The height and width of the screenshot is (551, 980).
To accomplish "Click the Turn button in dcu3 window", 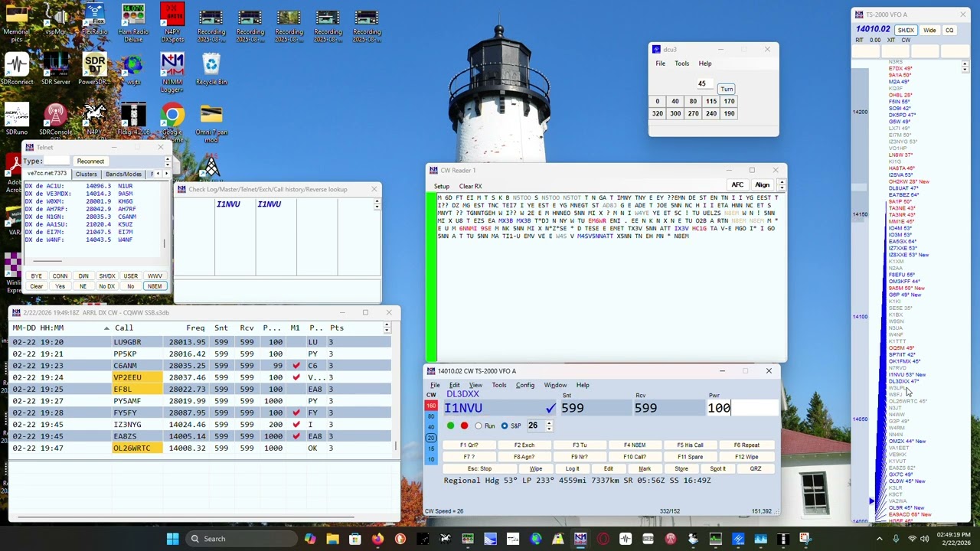I will coord(727,89).
